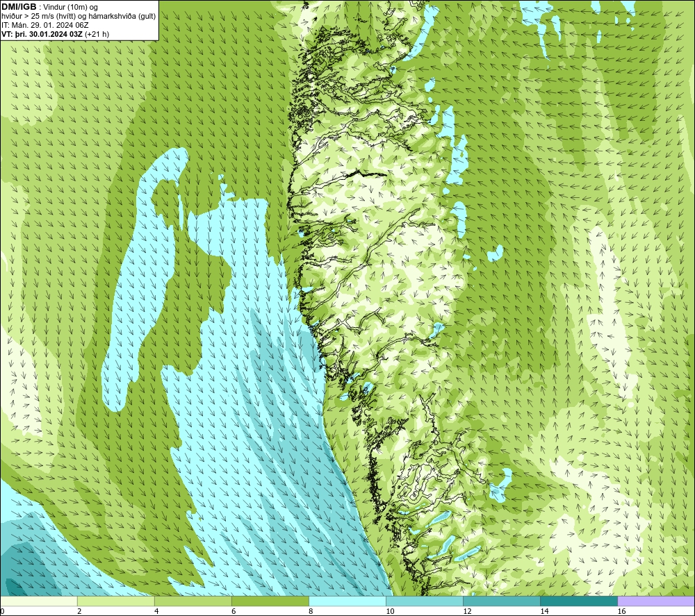
Task: Click the 6–8 m/s dark green swatch
Action: pos(270,601)
